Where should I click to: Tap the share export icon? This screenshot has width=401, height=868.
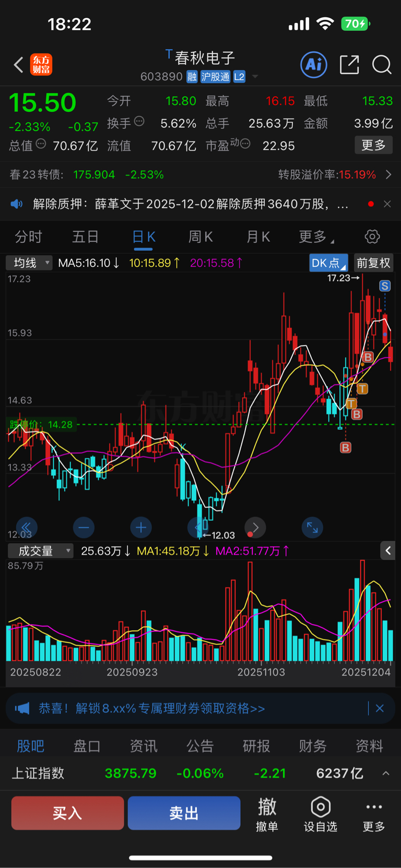(349, 65)
